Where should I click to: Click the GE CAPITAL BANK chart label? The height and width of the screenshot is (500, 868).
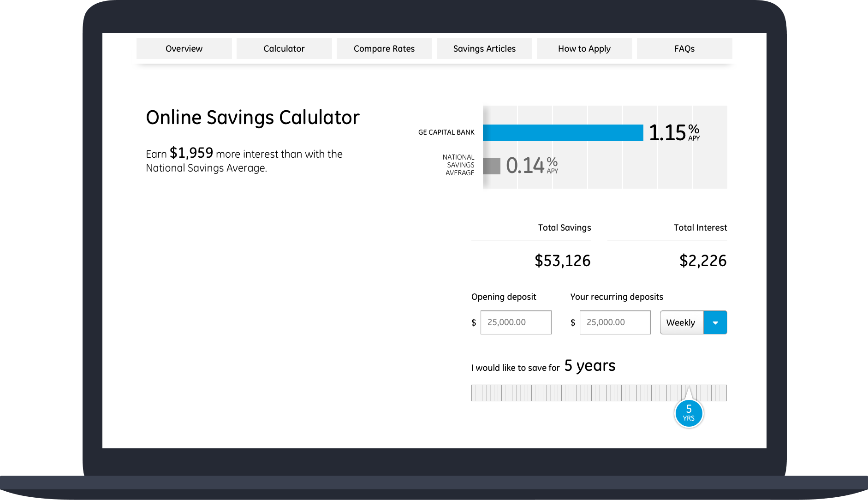click(446, 132)
